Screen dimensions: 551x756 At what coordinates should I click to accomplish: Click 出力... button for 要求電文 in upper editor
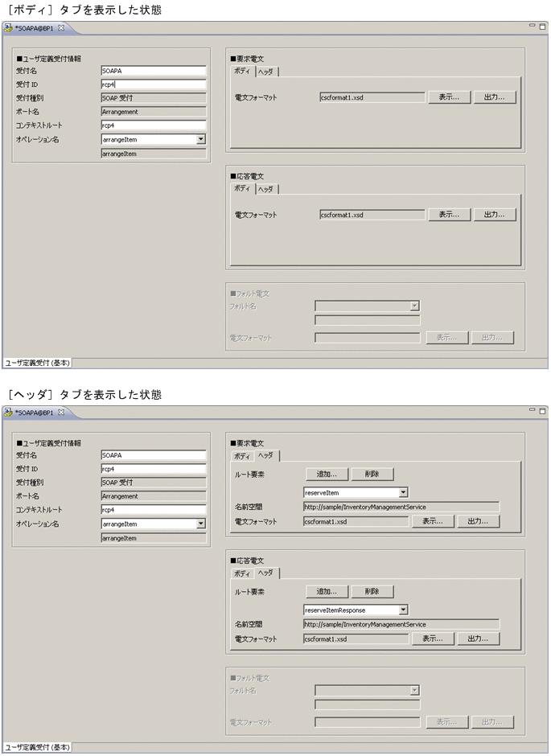coord(494,97)
